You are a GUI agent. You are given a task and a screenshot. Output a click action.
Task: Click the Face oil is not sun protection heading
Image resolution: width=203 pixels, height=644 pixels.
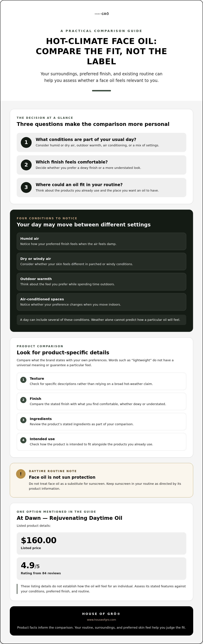(62, 477)
